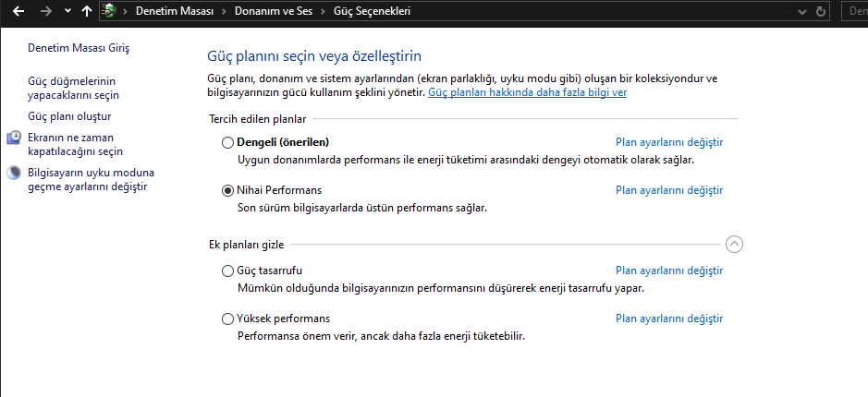This screenshot has height=397, width=868.
Task: Open Güç planları hakkında daha fazla bilgi link
Action: (527, 93)
